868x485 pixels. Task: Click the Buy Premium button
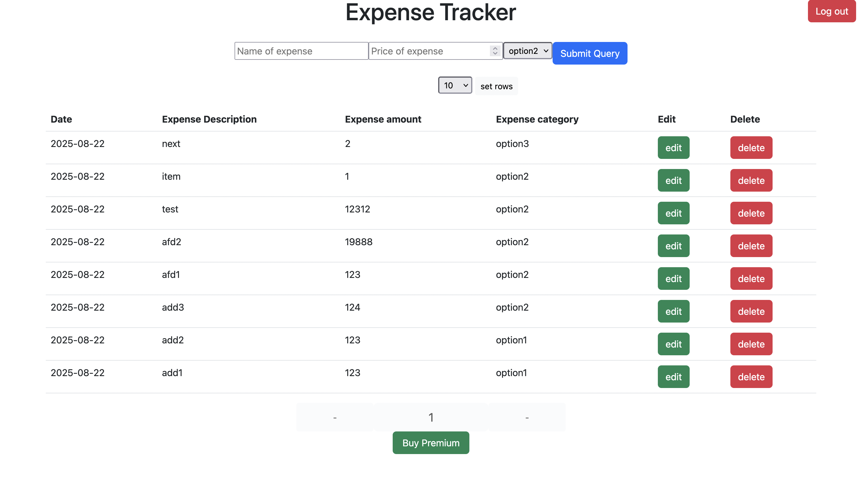(431, 442)
